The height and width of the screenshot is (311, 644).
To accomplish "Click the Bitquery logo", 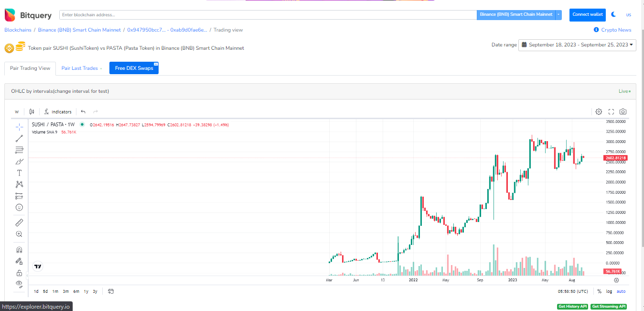I will click(28, 15).
